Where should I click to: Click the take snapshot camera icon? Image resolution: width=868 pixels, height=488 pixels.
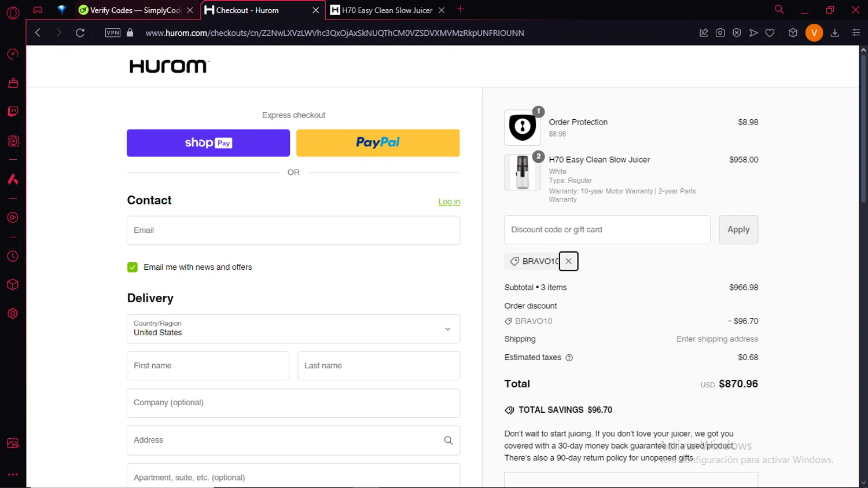coord(720,33)
